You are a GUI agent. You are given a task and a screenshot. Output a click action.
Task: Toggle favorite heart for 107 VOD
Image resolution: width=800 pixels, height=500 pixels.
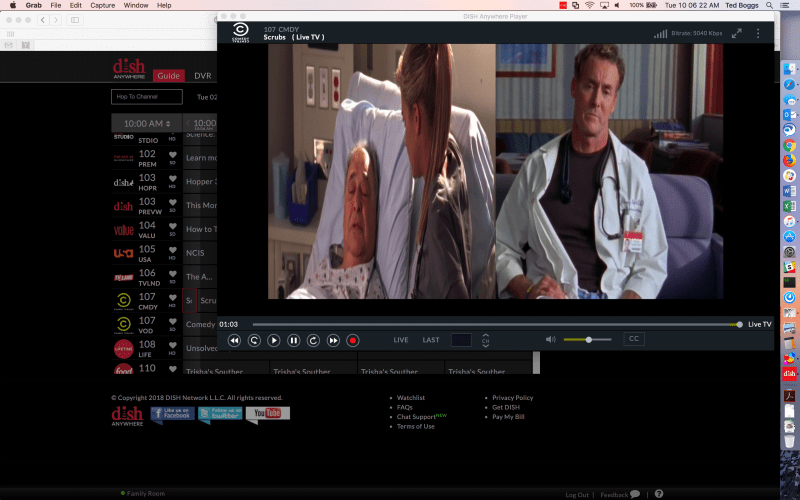click(x=172, y=321)
